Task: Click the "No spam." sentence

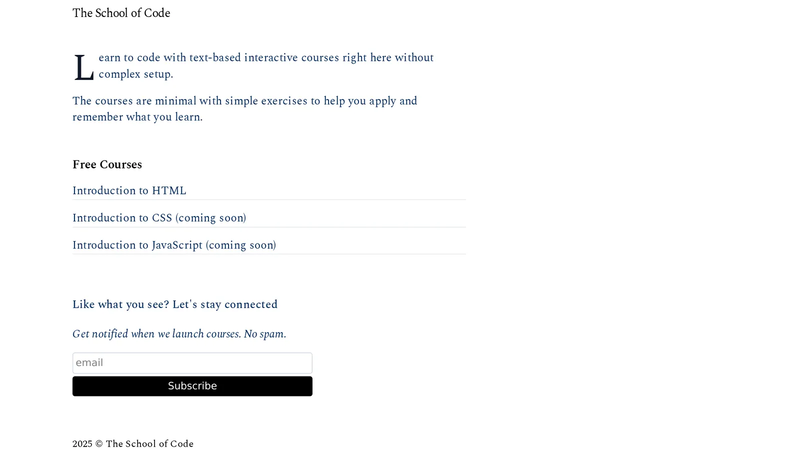Action: point(265,334)
